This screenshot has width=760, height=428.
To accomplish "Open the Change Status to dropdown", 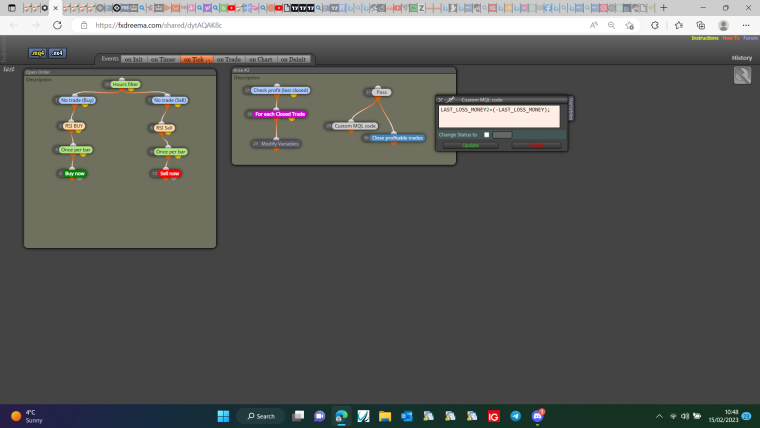I will point(502,135).
